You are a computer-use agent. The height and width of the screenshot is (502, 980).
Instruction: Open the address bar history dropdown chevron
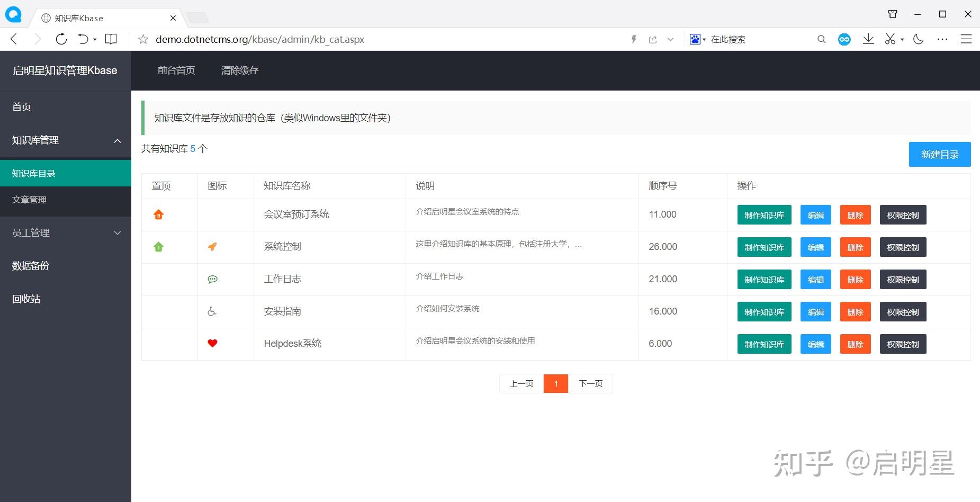(670, 39)
